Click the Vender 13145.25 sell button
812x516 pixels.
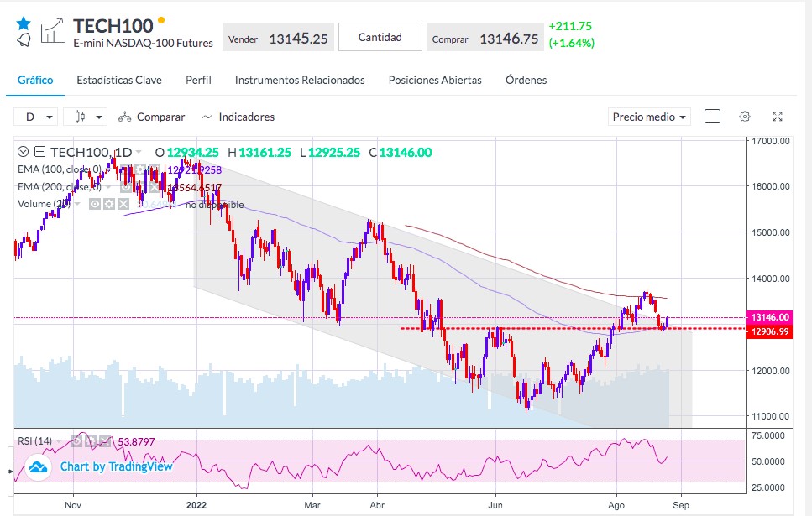tap(278, 37)
